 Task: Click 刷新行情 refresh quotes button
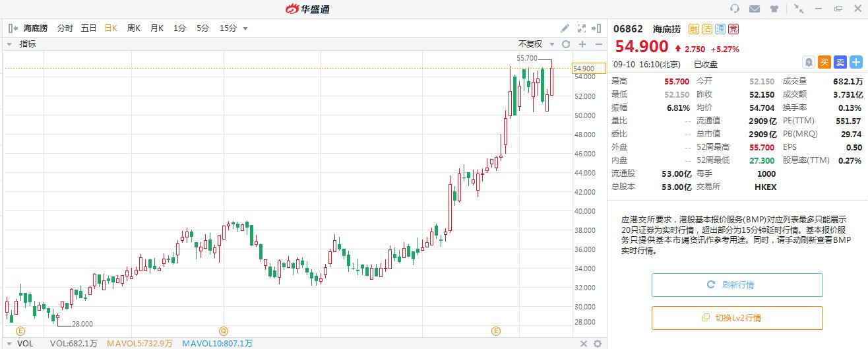[x=737, y=285]
